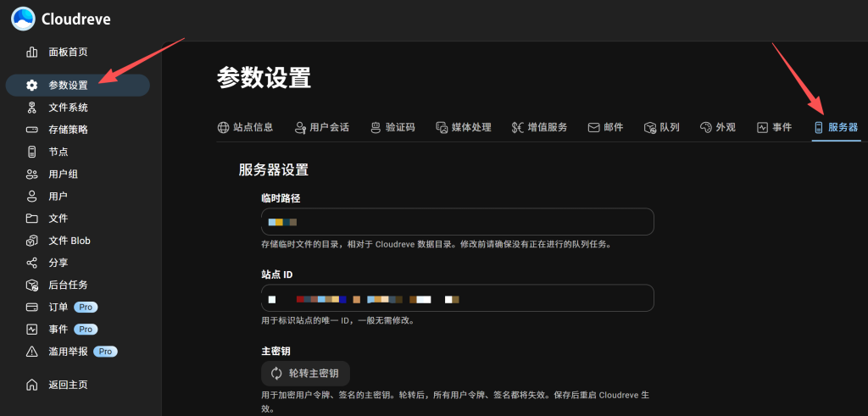Open the 用户组 user group icon
Image resolution: width=868 pixels, height=416 pixels.
(32, 174)
